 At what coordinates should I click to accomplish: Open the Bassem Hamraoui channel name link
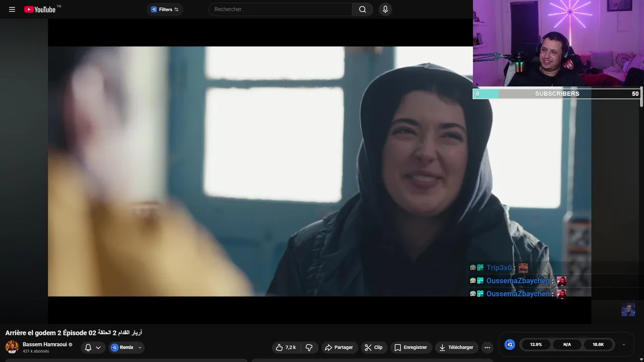pos(45,344)
